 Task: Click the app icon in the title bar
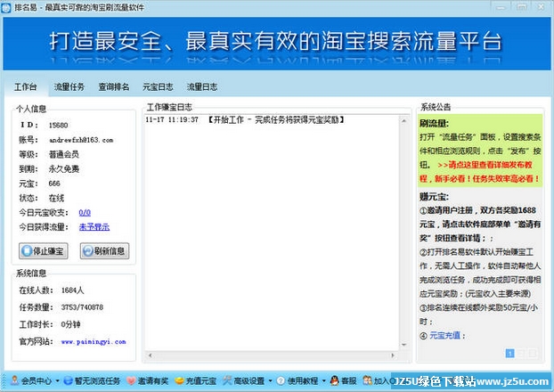coord(6,7)
